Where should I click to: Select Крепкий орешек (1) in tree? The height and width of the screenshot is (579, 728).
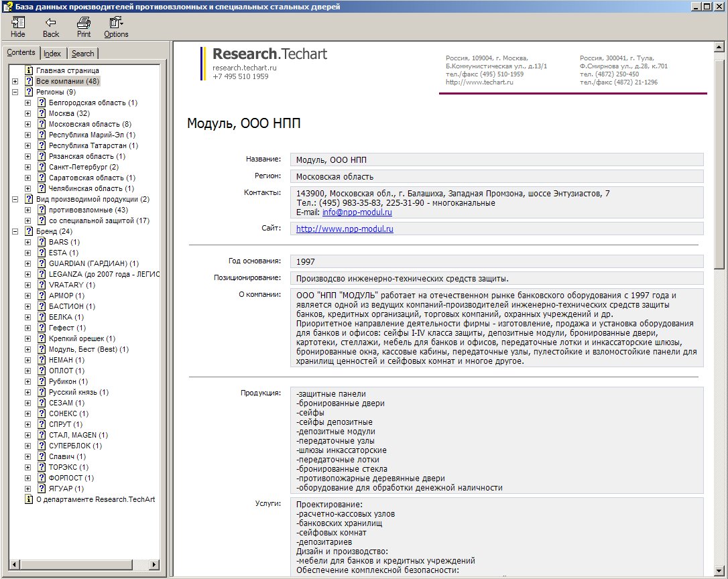point(82,338)
